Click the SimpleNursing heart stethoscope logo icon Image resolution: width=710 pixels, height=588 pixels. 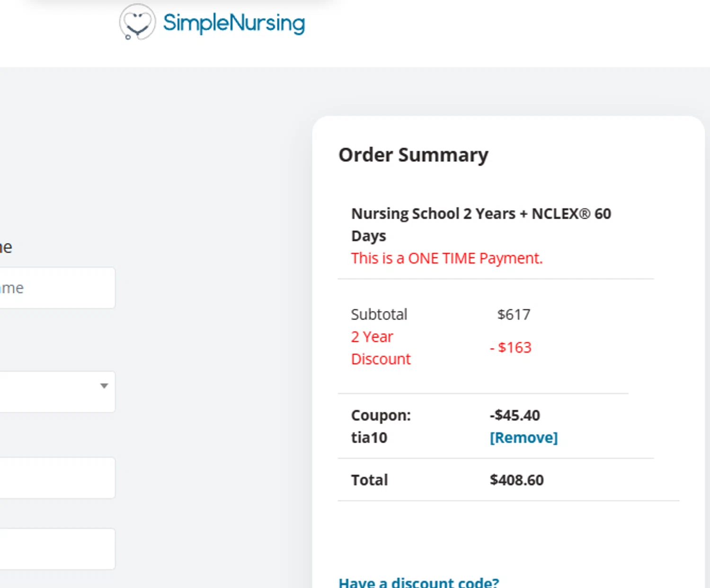tap(137, 22)
